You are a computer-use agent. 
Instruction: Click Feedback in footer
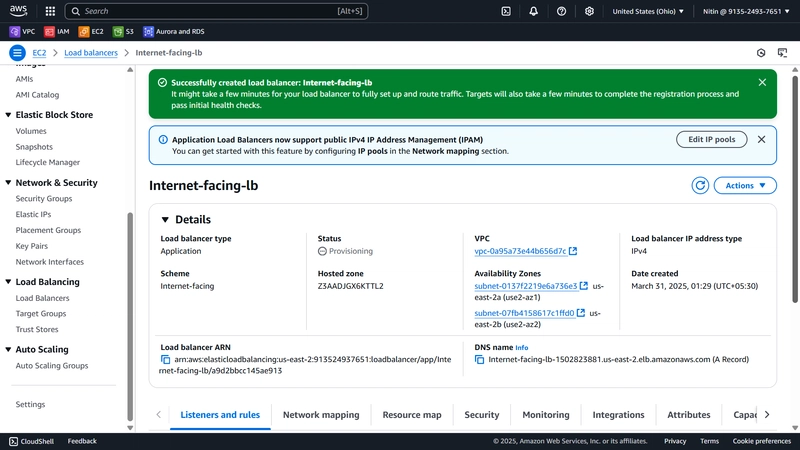tap(82, 441)
